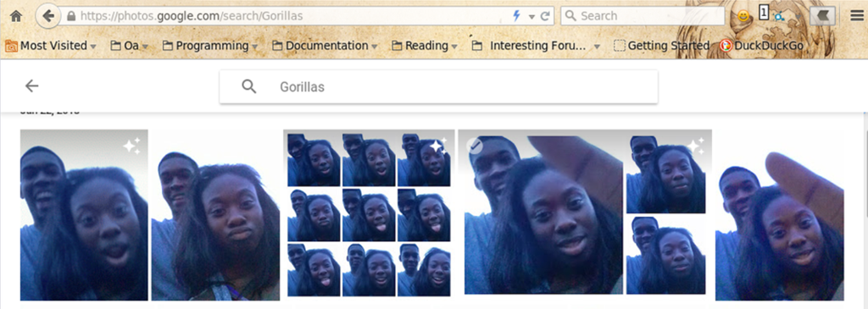Click sparkle icon on the first photo
This screenshot has height=309, width=868.
point(131,146)
